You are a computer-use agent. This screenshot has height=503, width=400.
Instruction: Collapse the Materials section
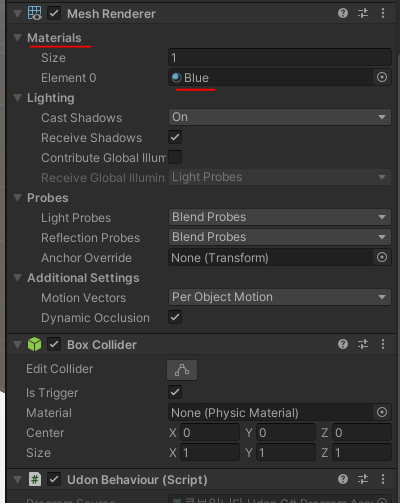point(18,38)
